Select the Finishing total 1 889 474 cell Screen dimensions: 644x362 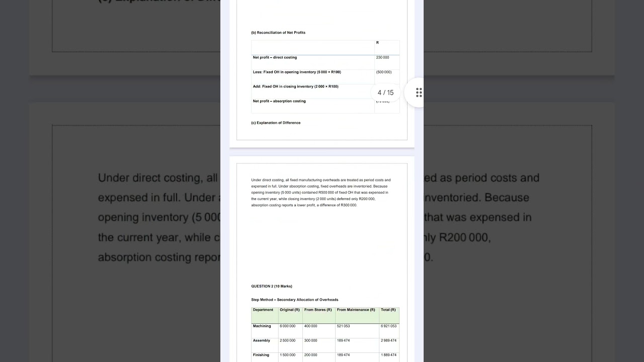(x=388, y=355)
